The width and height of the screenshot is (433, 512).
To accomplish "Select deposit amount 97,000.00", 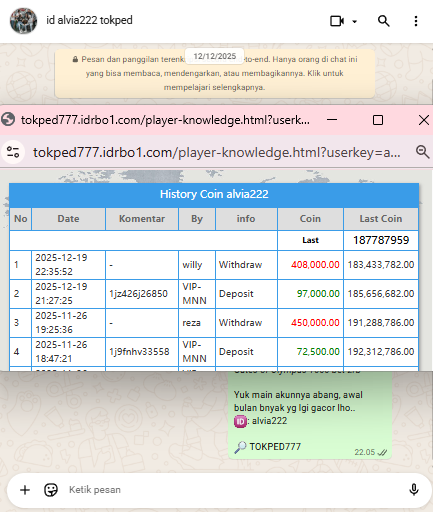I will pyautogui.click(x=318, y=294).
